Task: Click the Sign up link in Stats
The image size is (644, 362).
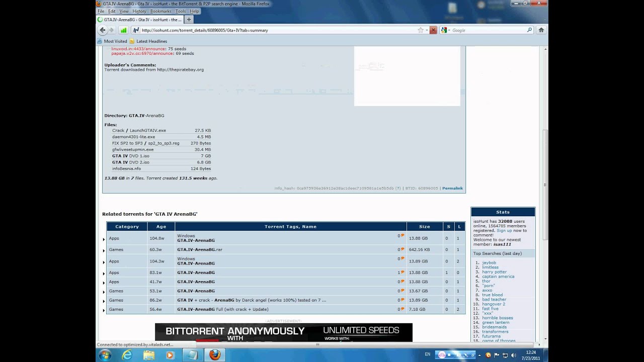Action: point(504,230)
